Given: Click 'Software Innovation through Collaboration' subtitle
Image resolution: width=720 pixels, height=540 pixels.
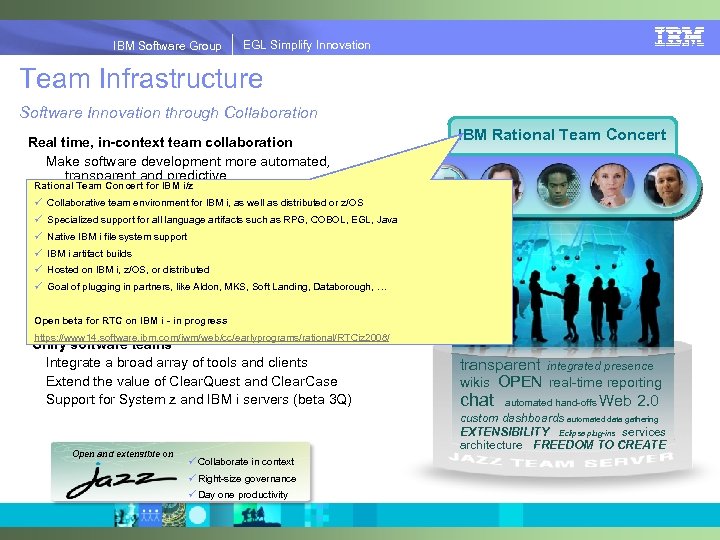Looking at the screenshot, I should (x=169, y=112).
